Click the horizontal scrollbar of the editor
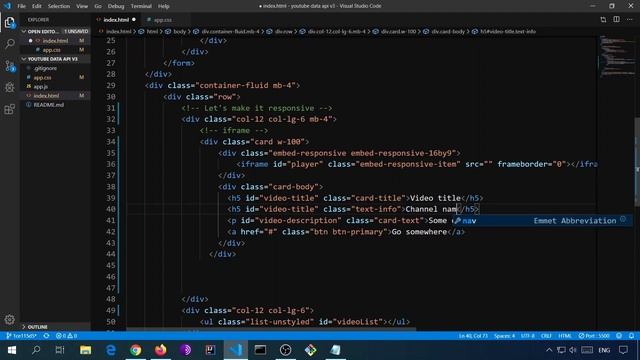 click(x=271, y=329)
